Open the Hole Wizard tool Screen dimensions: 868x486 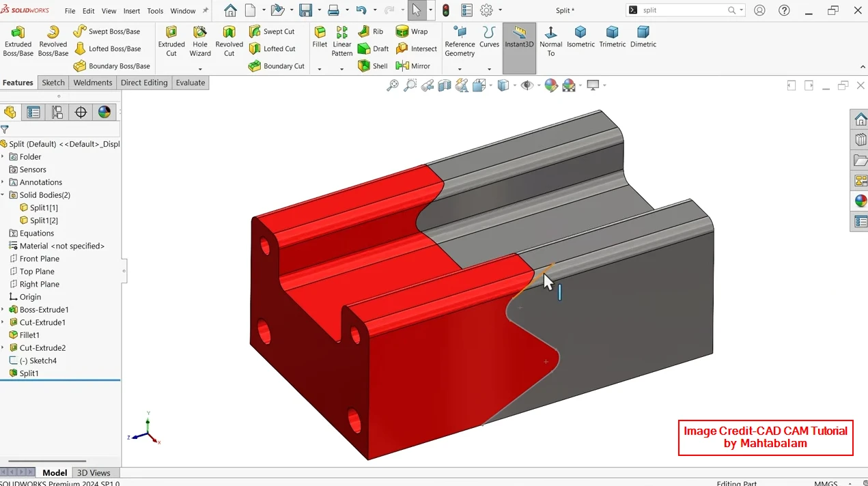point(200,41)
